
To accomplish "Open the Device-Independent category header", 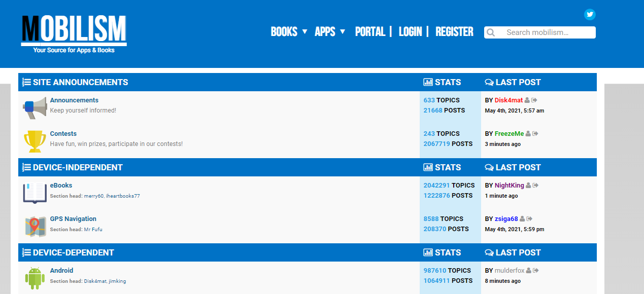I will pyautogui.click(x=78, y=167).
